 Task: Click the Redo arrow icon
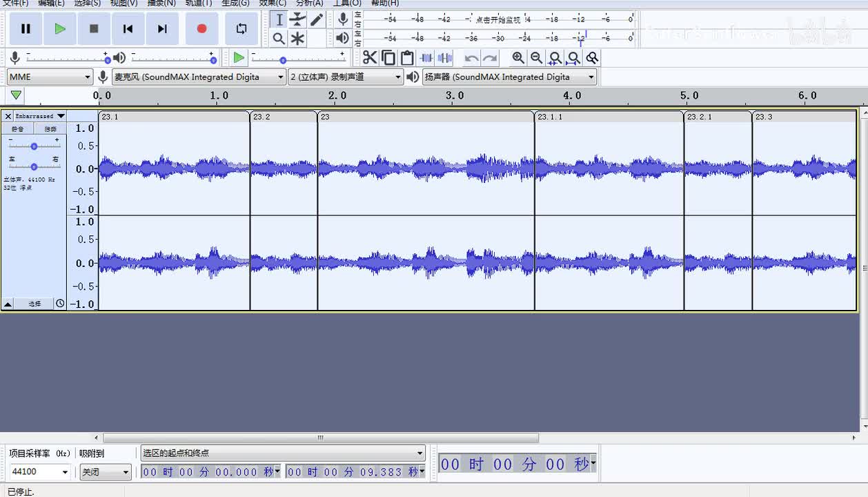point(490,58)
